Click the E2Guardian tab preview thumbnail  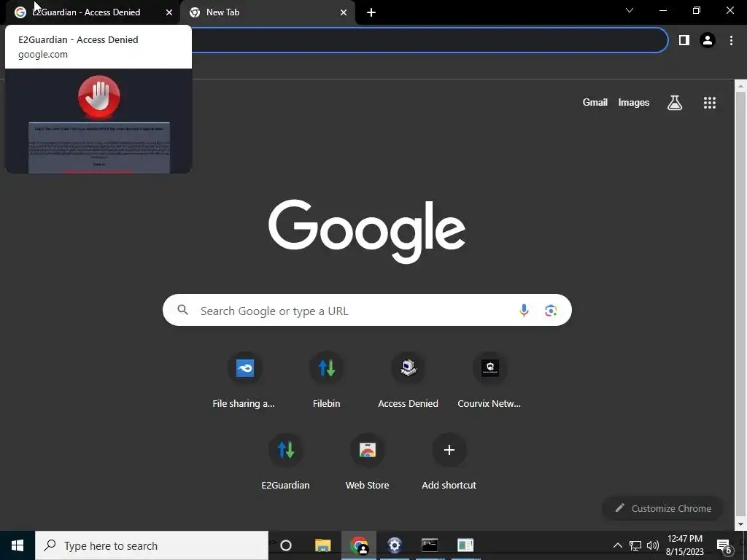98,121
